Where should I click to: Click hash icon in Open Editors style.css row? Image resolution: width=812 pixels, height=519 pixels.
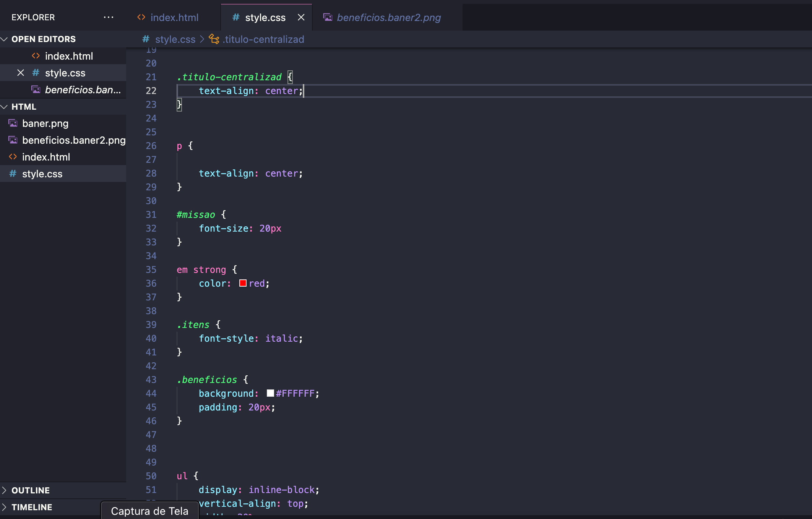point(36,73)
